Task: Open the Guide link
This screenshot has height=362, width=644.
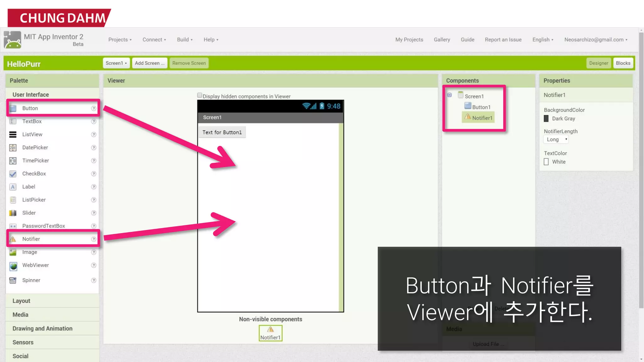Action: click(x=467, y=40)
